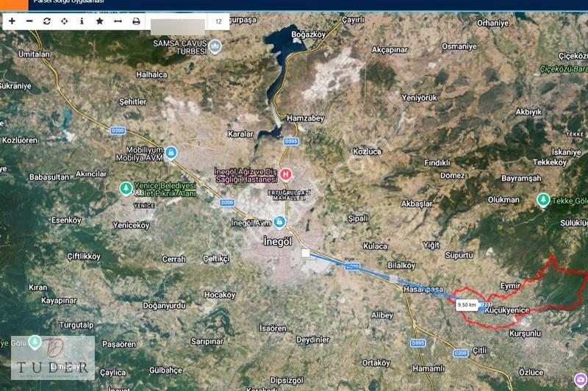Click the İnegöl city label
The height and width of the screenshot is (391, 588).
click(278, 241)
